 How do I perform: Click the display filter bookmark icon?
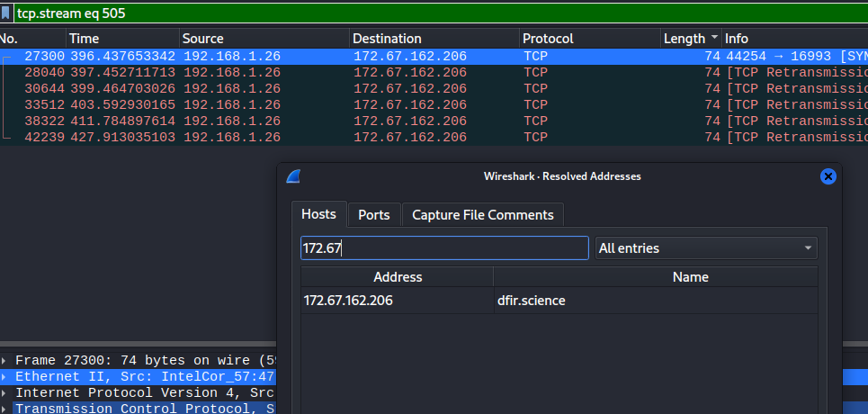click(5, 13)
